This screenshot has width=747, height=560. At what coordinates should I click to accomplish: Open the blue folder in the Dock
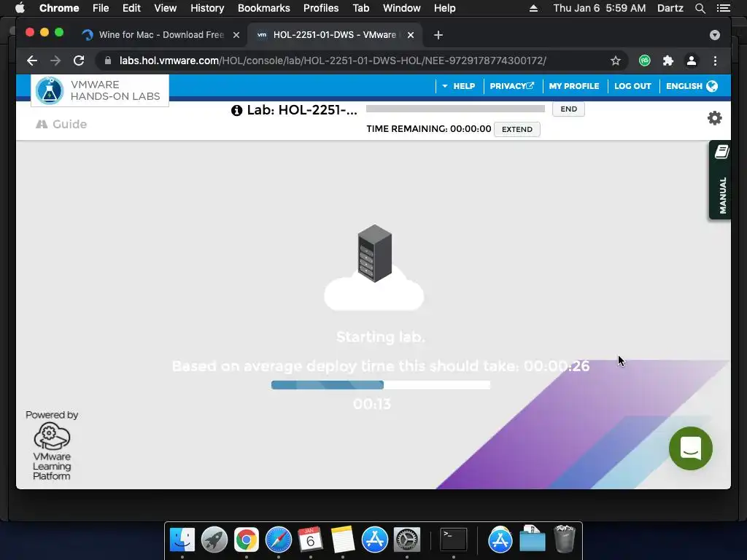pyautogui.click(x=532, y=540)
